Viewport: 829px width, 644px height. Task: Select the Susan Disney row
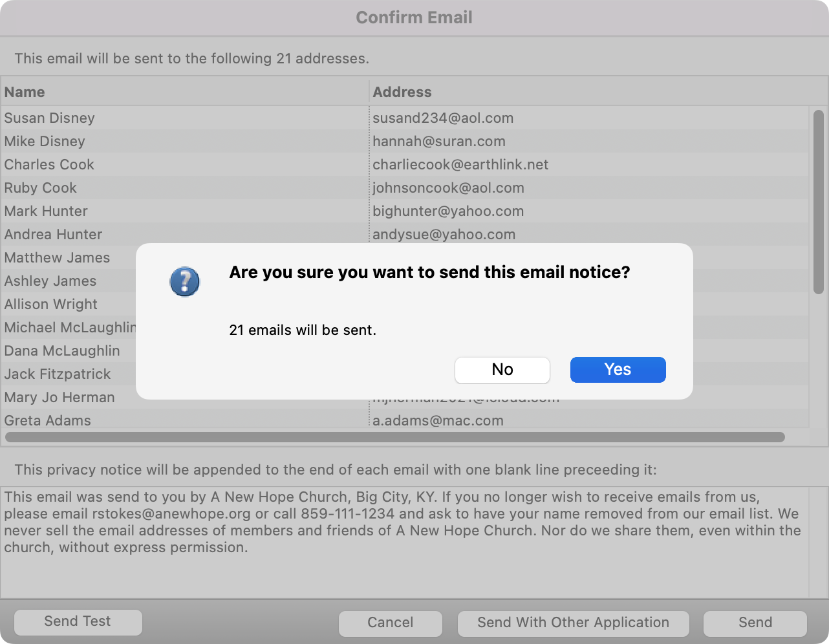pos(50,118)
